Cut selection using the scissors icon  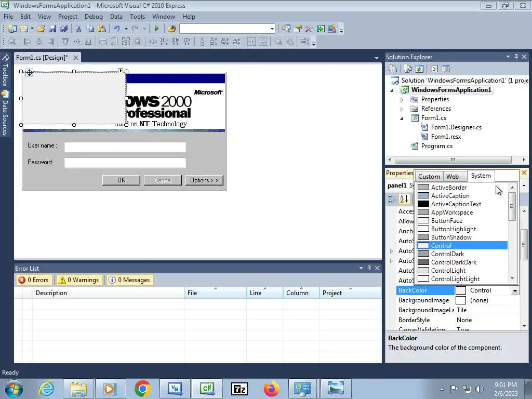coord(78,29)
